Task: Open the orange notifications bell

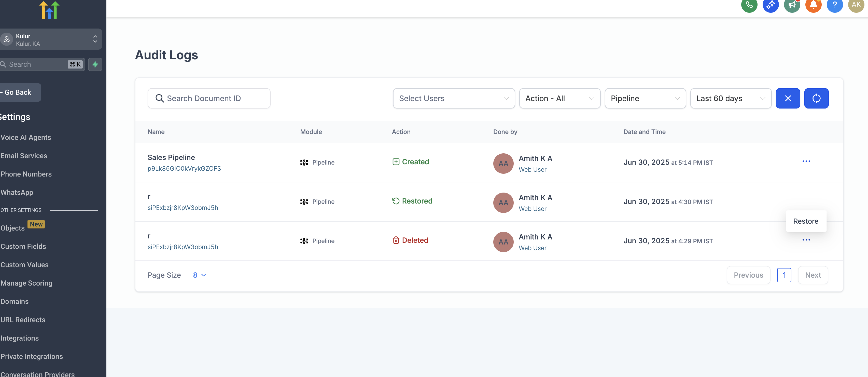Action: point(813,5)
